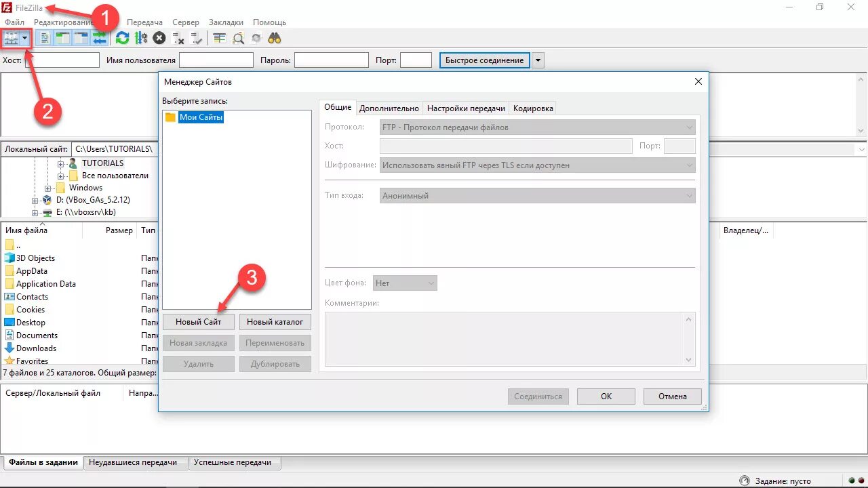The height and width of the screenshot is (488, 868).
Task: Click the Contacts folder icon
Action: click(9, 297)
